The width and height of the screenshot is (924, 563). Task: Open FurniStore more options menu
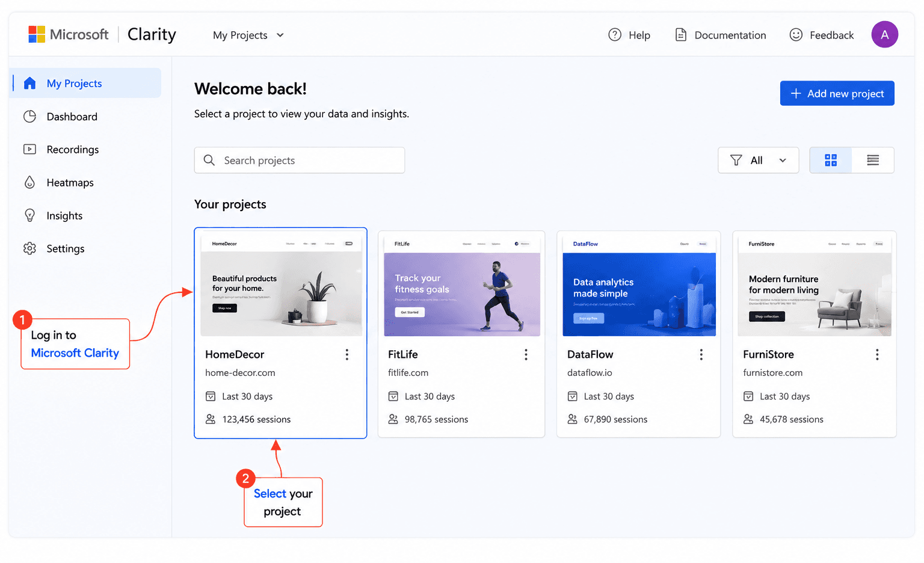(x=877, y=354)
